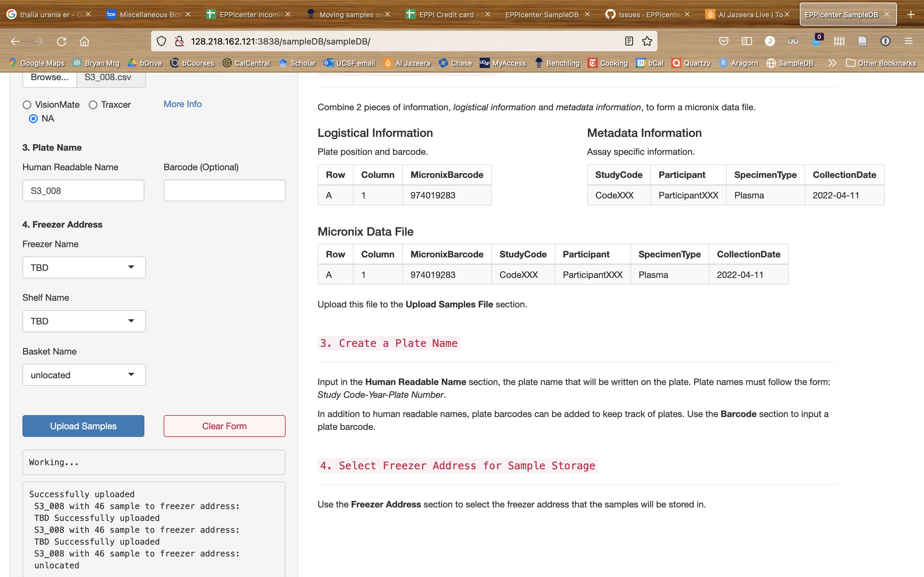This screenshot has height=577, width=924.
Task: Open the Quartzy bookmark
Action: [696, 63]
